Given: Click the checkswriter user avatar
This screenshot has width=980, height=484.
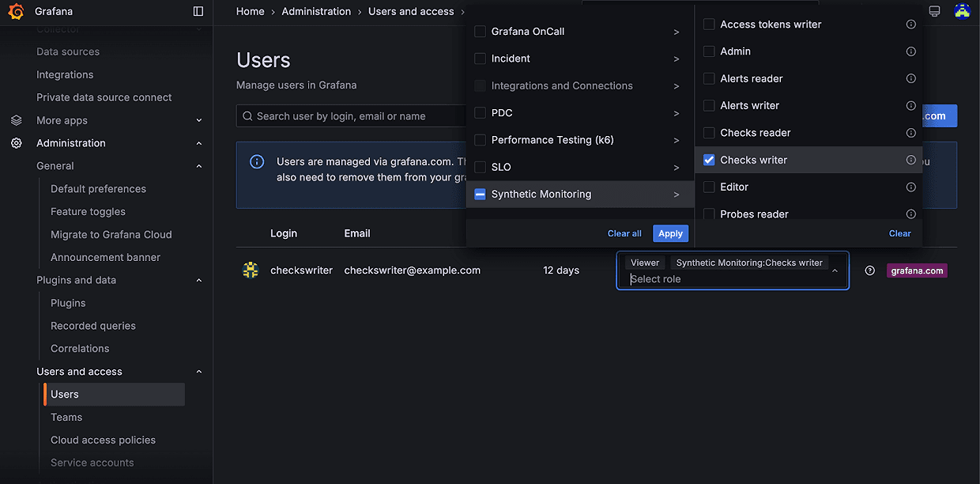Looking at the screenshot, I should tap(250, 270).
